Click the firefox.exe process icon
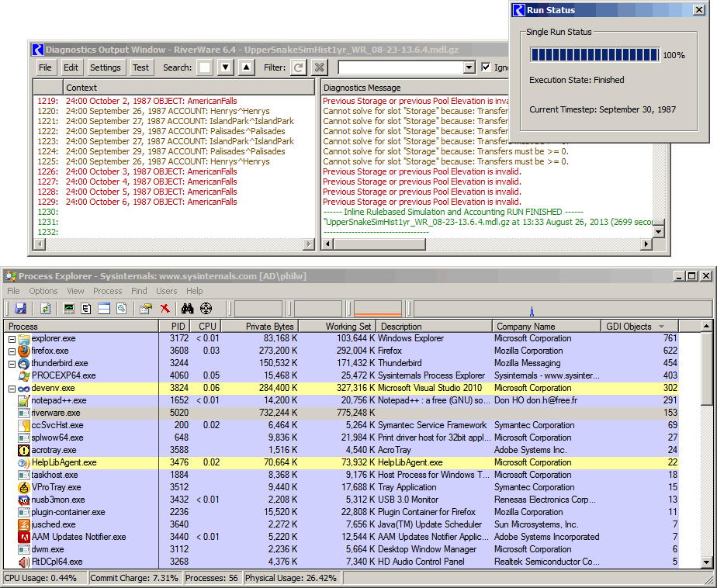Viewport: 717px width, 588px height. pyautogui.click(x=24, y=351)
